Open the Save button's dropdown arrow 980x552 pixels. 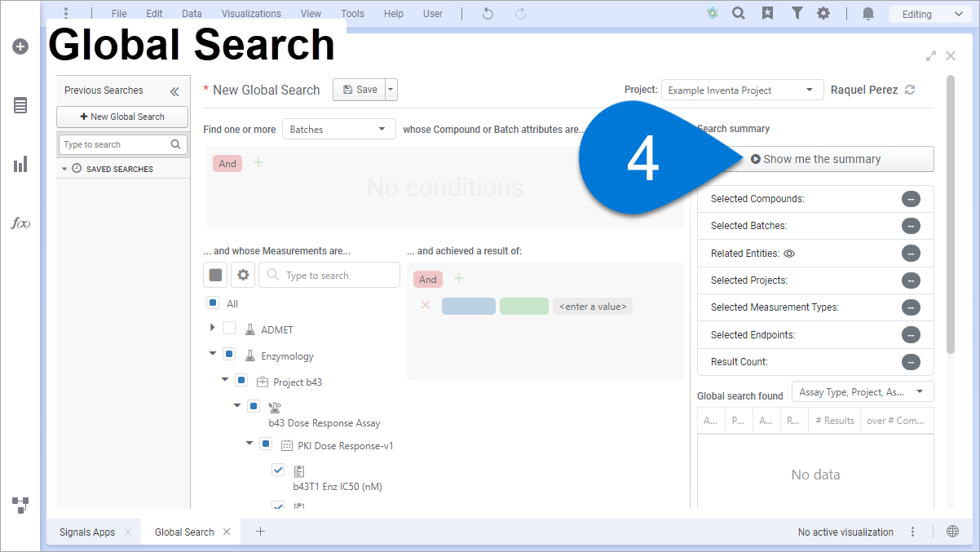(x=391, y=90)
